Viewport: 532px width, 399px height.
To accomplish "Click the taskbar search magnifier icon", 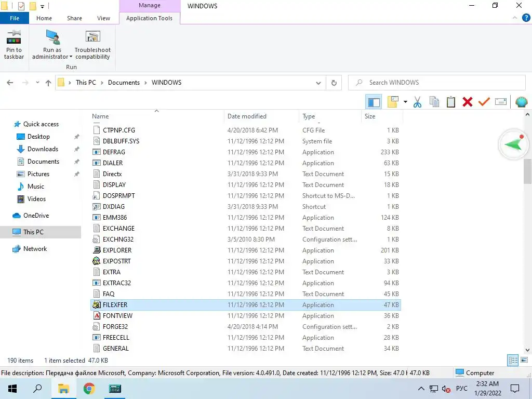I will 37,389.
